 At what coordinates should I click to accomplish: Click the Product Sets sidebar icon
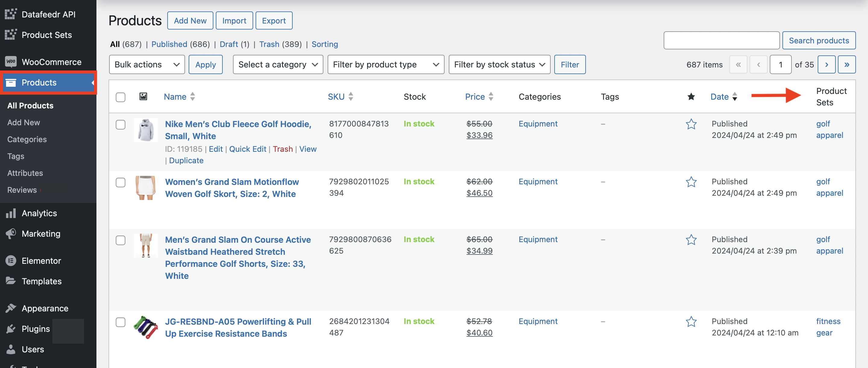11,35
